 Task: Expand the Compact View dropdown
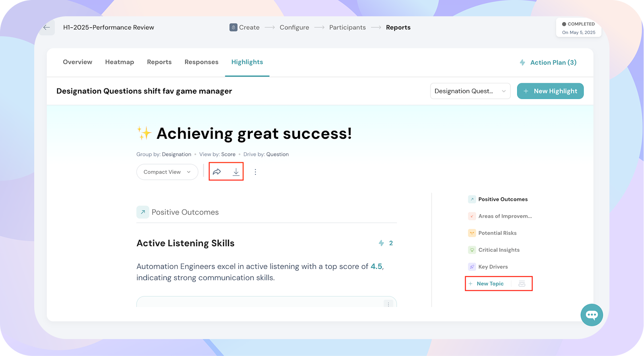167,172
